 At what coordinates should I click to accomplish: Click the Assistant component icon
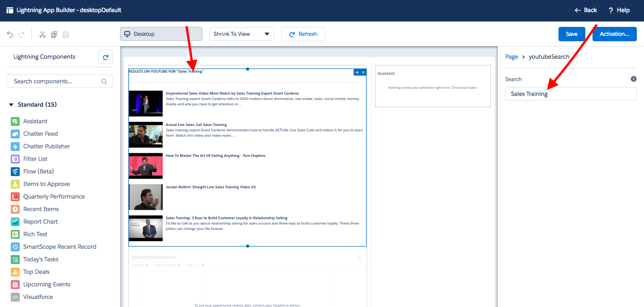[x=15, y=121]
